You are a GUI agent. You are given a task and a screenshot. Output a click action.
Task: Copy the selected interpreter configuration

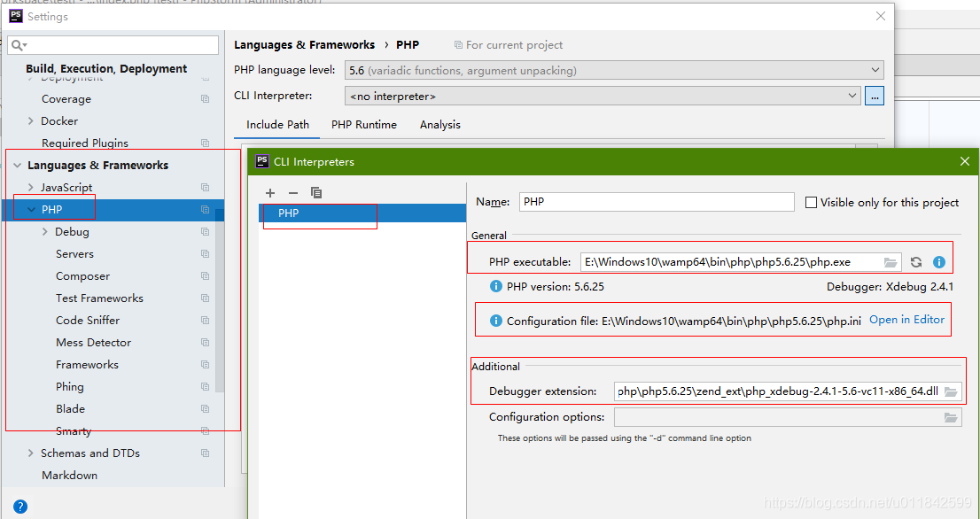click(316, 193)
